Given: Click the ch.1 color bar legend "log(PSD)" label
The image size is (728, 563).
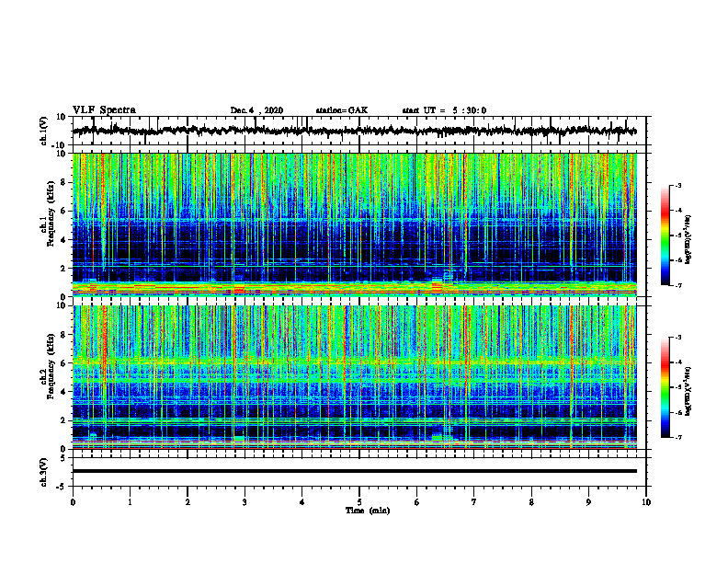Looking at the screenshot, I should pos(688,240).
